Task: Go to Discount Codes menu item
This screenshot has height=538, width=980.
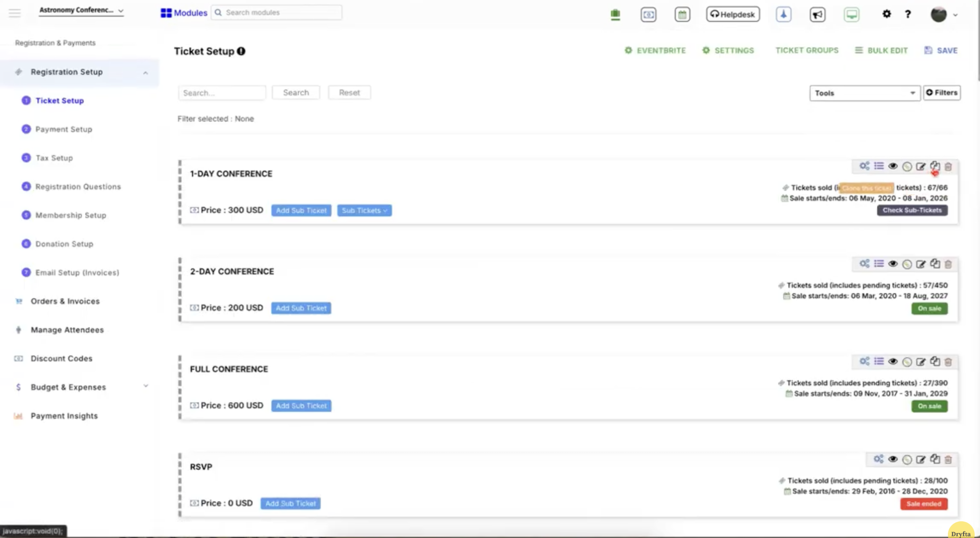Action: tap(61, 359)
